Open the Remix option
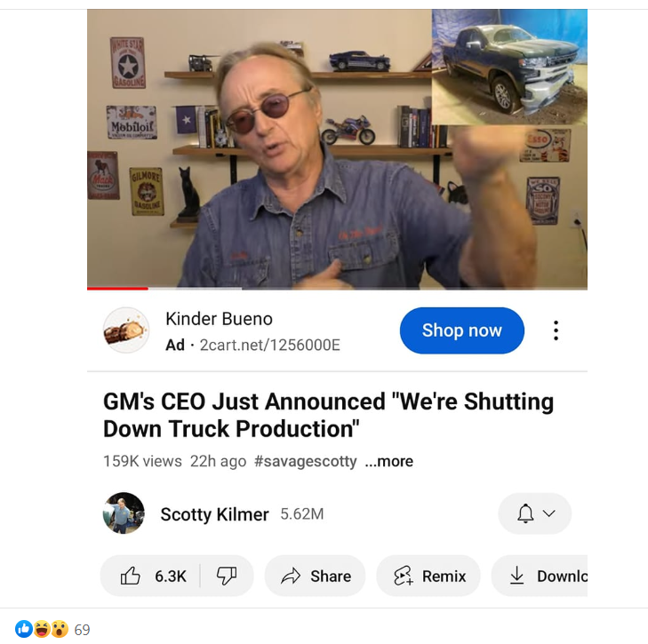This screenshot has height=644, width=648. coord(428,576)
